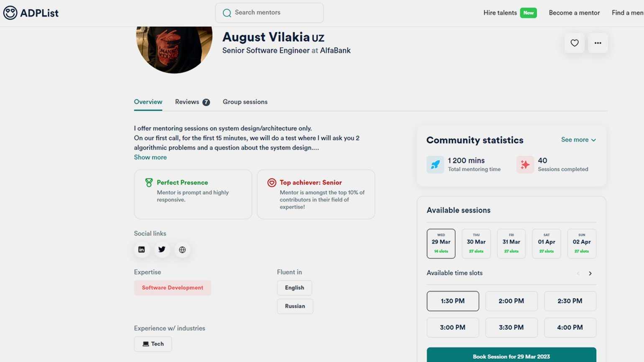Select the 30 Mar date option
The image size is (644, 362).
[476, 244]
